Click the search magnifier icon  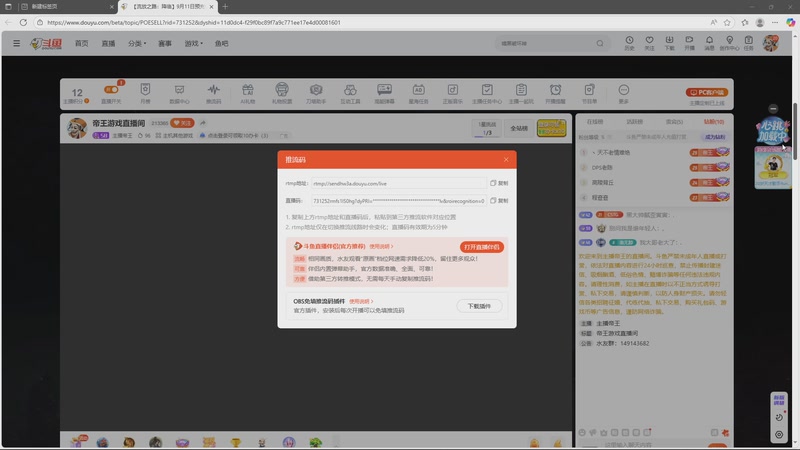click(600, 43)
